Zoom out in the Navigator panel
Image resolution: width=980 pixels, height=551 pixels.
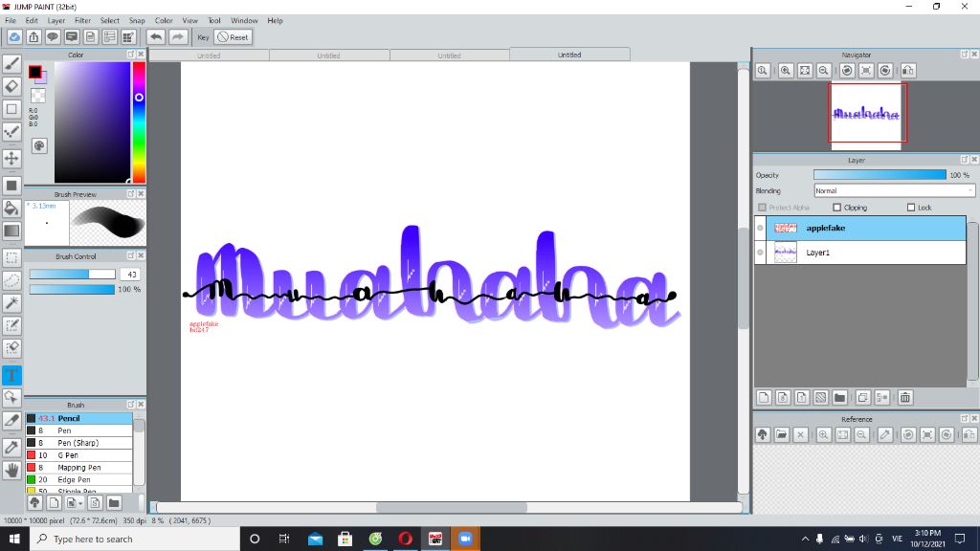(824, 71)
